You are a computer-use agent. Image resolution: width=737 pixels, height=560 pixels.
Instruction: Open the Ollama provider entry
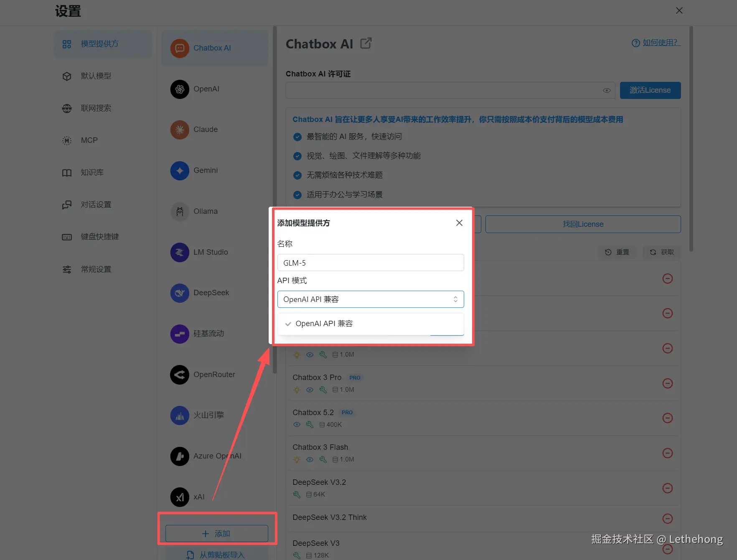215,211
